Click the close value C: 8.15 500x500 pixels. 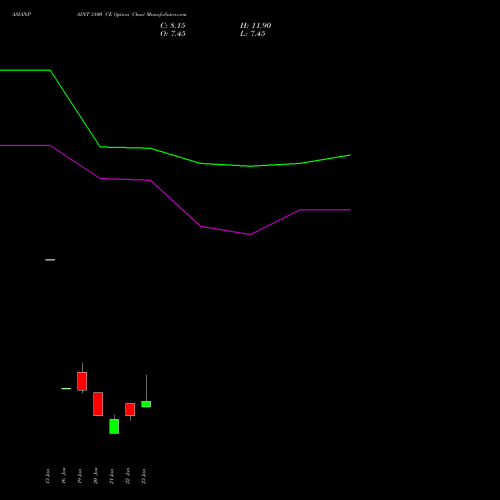(173, 26)
